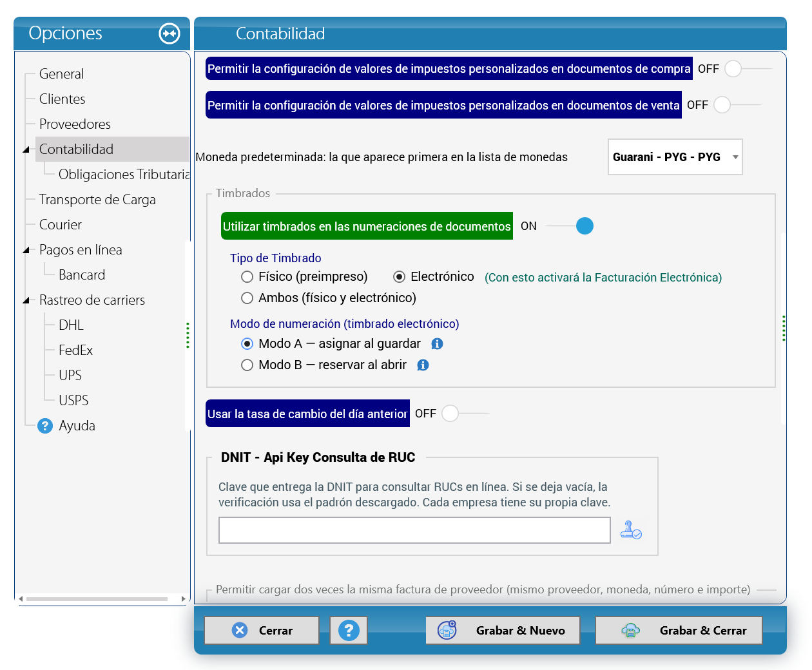812x670 pixels.
Task: Open the Clientes options section
Action: (62, 99)
